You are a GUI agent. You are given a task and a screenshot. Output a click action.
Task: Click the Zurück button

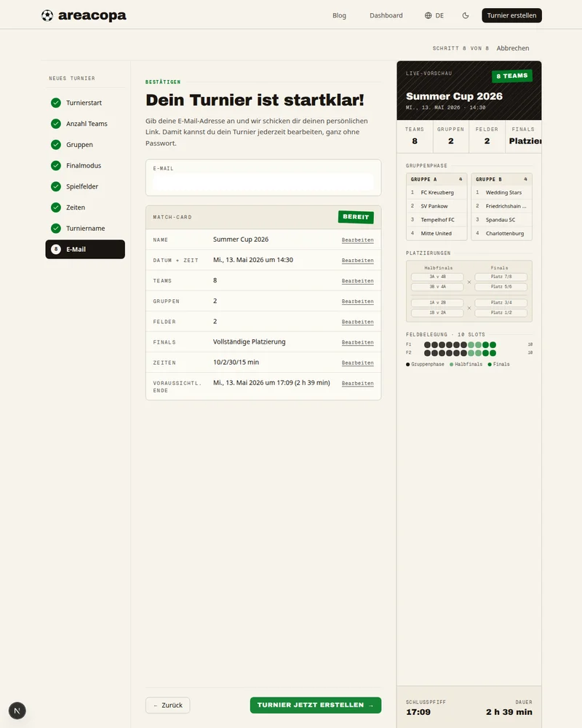coord(167,705)
